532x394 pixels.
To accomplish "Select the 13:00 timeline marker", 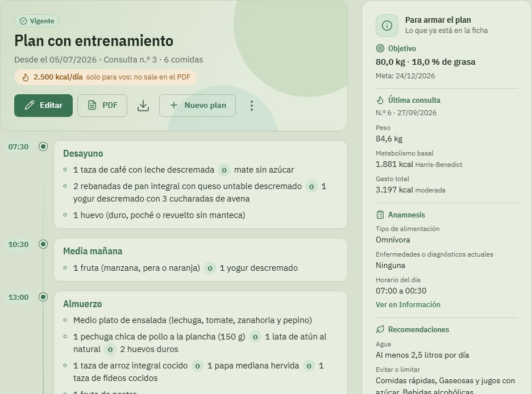I will click(x=43, y=297).
